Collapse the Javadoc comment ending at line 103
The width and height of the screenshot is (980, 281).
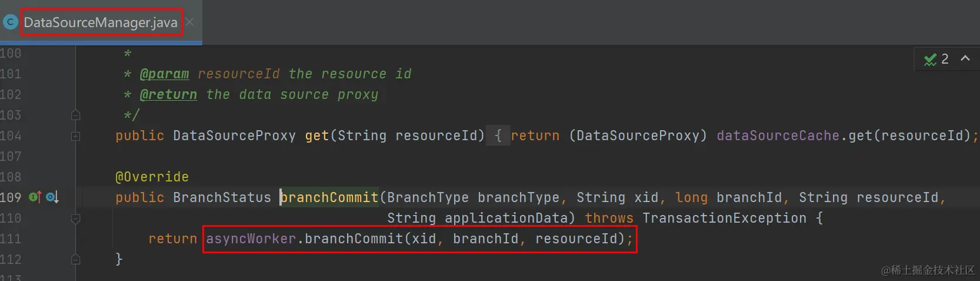76,115
